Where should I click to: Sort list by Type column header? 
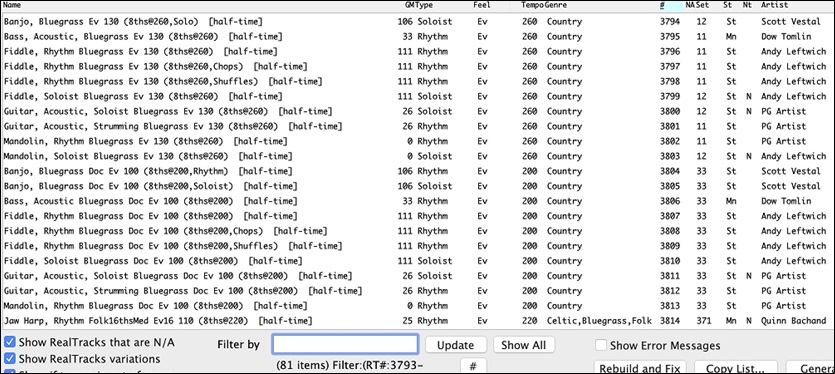click(x=424, y=5)
